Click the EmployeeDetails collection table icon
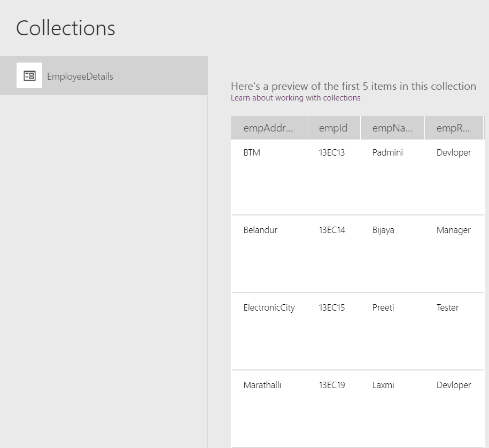489x448 pixels. click(29, 75)
